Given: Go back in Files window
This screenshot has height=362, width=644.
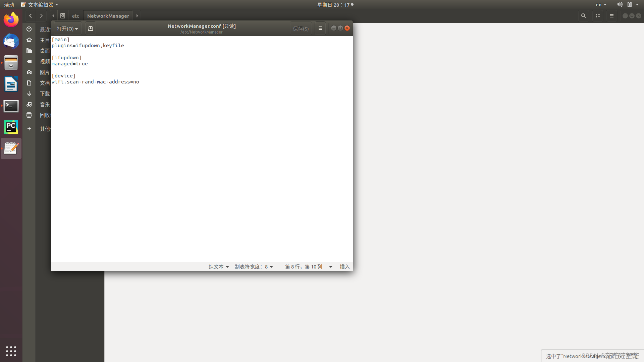Looking at the screenshot, I should (31, 16).
